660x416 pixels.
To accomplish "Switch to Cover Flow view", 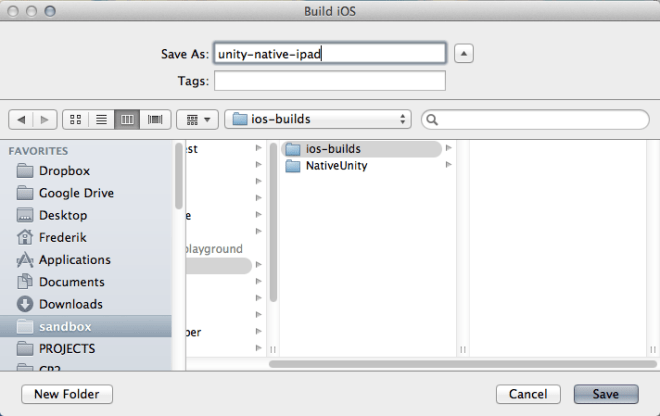I will pos(155,120).
